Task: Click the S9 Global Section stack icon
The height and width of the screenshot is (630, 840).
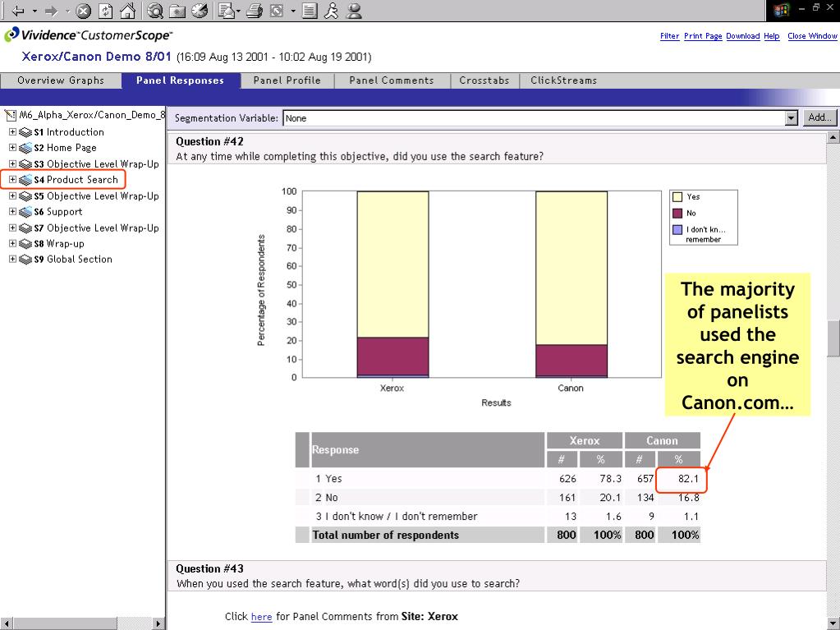Action: [25, 260]
